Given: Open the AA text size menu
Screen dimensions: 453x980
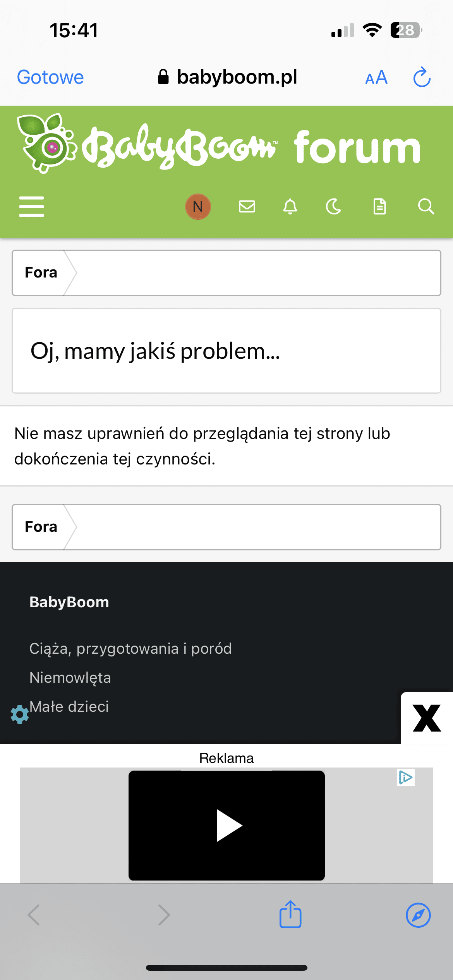Looking at the screenshot, I should click(x=376, y=77).
